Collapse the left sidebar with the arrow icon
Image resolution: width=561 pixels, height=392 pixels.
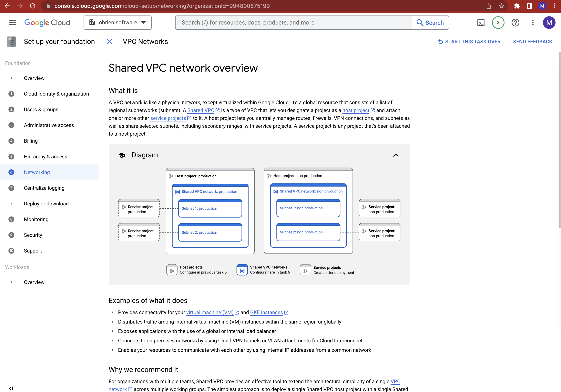point(11,388)
